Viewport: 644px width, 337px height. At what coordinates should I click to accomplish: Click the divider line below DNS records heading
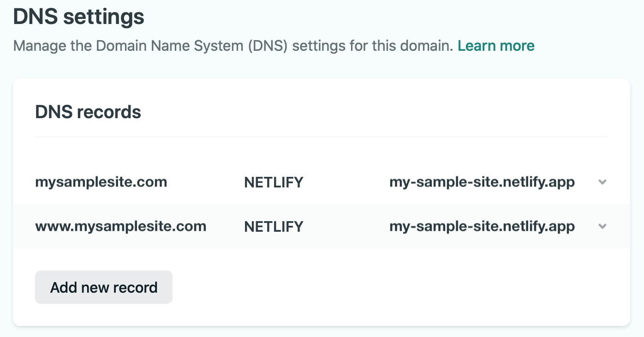pos(321,137)
